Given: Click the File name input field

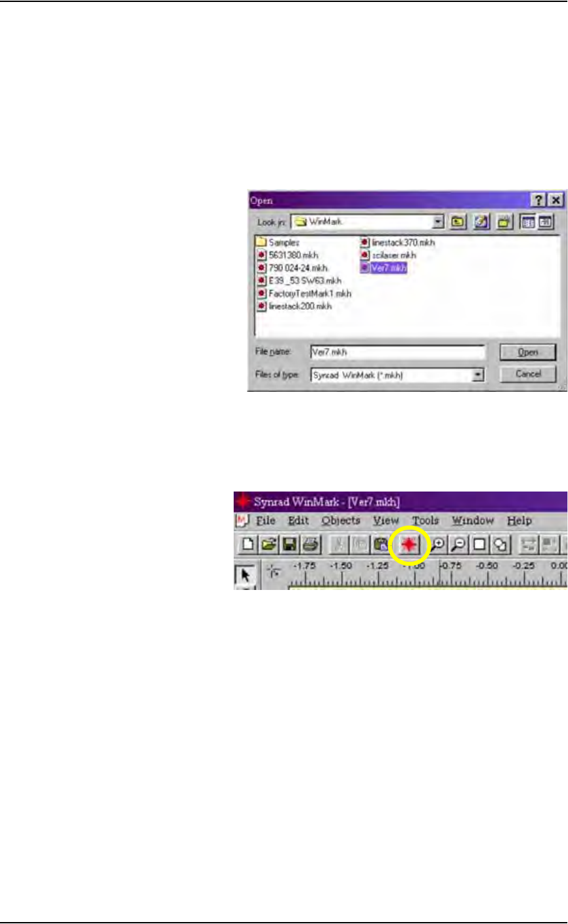Looking at the screenshot, I should tap(397, 352).
